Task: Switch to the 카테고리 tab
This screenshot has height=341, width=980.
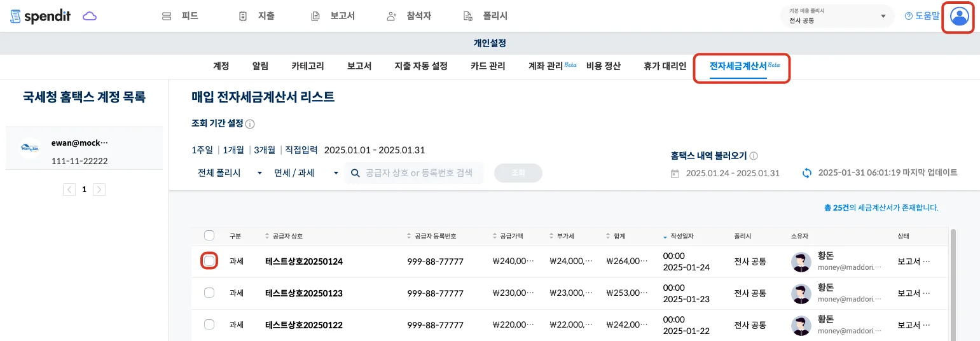Action: [x=308, y=66]
